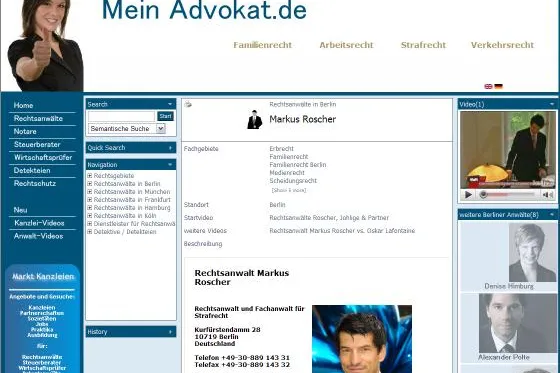The height and width of the screenshot is (373, 560).
Task: Click the Mein Advokat.de site logo
Action: [204, 10]
